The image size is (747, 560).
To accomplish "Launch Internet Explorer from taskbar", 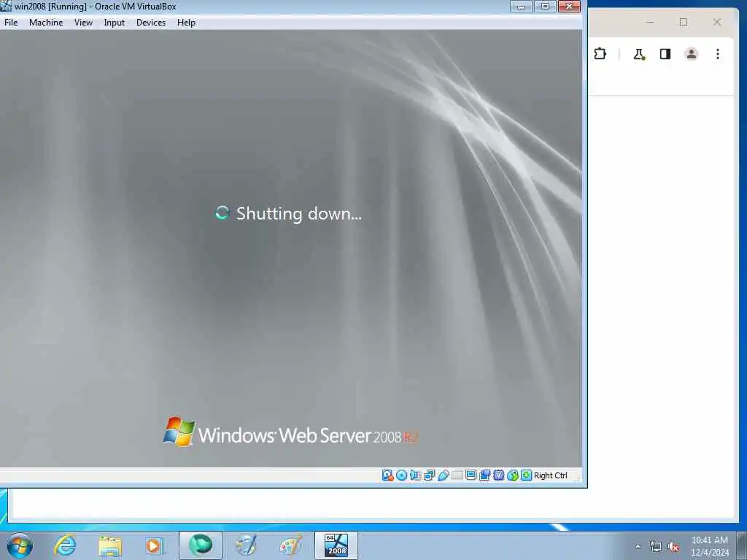I will tap(65, 545).
